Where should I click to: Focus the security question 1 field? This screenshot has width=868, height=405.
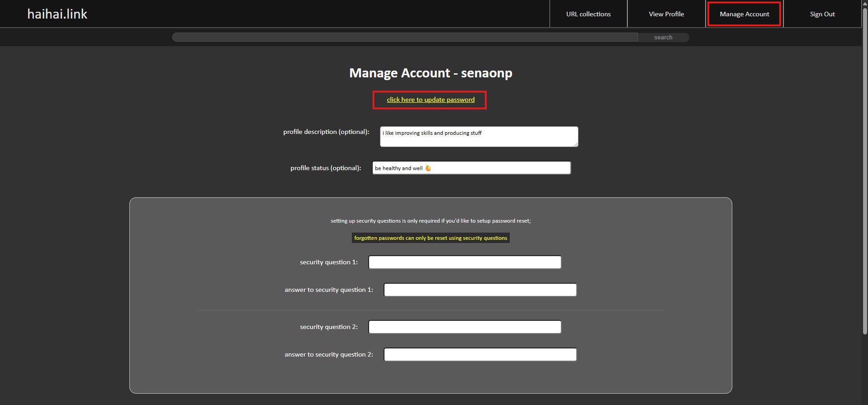(465, 262)
